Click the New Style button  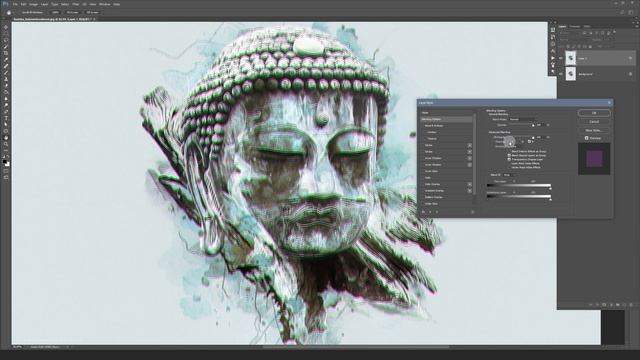[594, 130]
